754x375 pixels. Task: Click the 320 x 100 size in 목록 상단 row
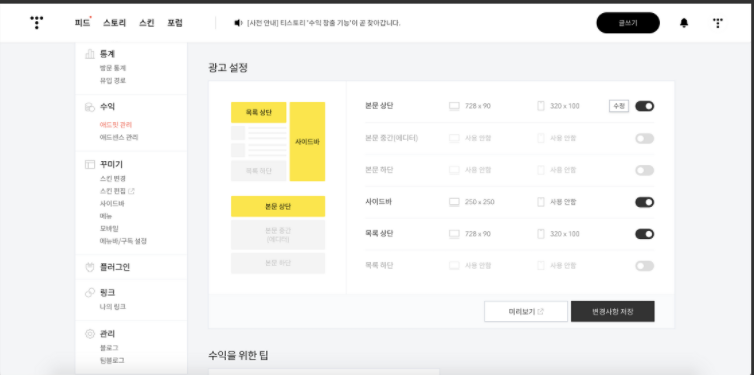565,234
